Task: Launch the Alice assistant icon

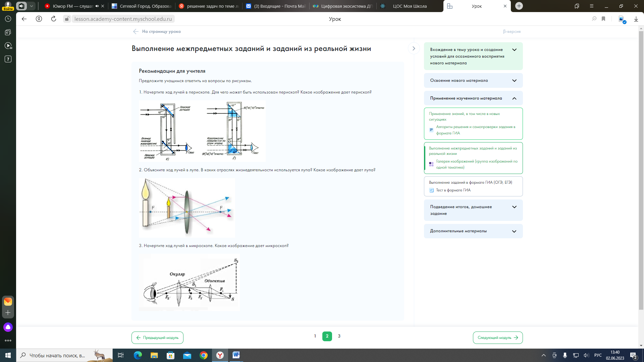Action: click(x=8, y=327)
